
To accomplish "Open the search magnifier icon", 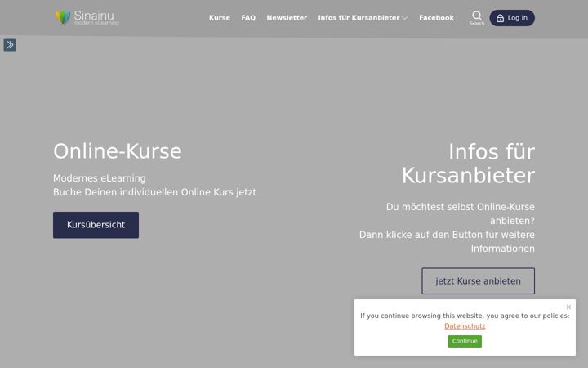I will point(477,15).
